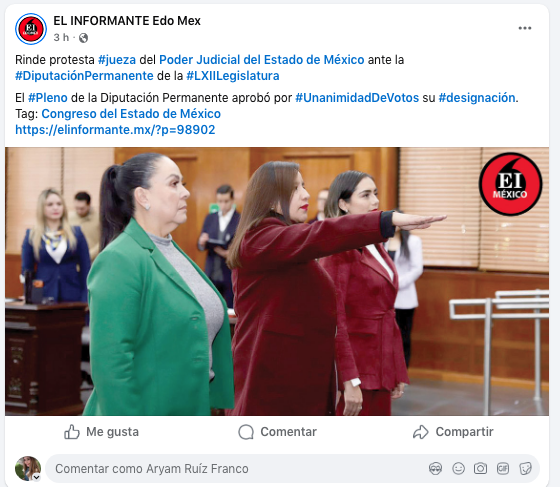Open the elinformante.mx article link
The width and height of the screenshot is (560, 487).
tap(115, 130)
